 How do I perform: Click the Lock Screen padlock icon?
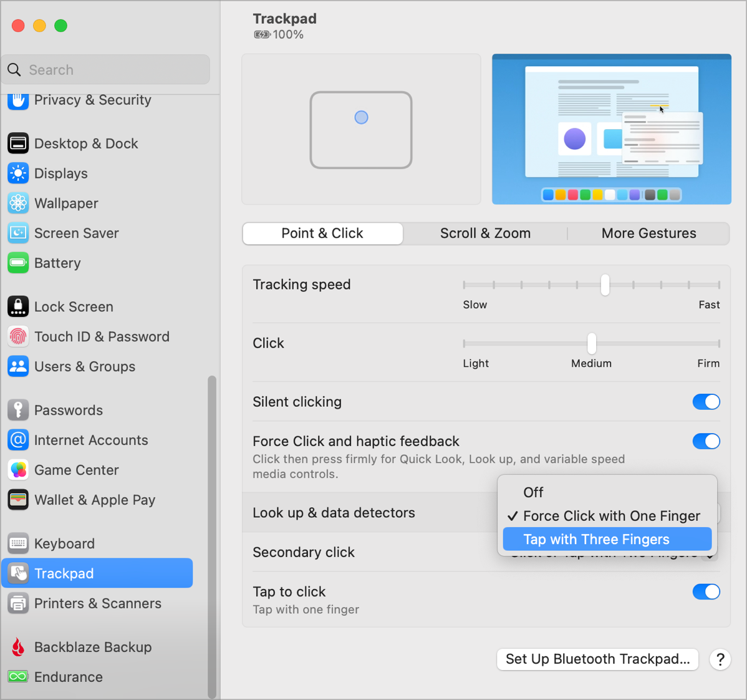(x=18, y=307)
